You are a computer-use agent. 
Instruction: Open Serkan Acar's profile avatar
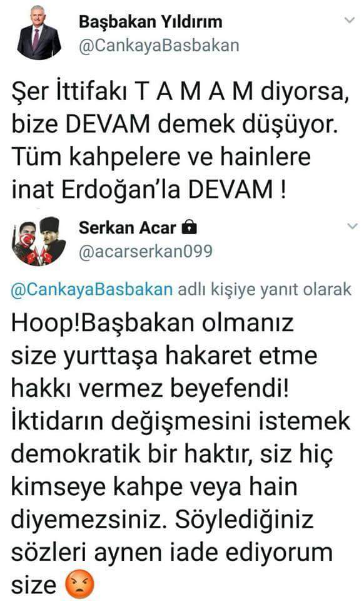(39, 241)
